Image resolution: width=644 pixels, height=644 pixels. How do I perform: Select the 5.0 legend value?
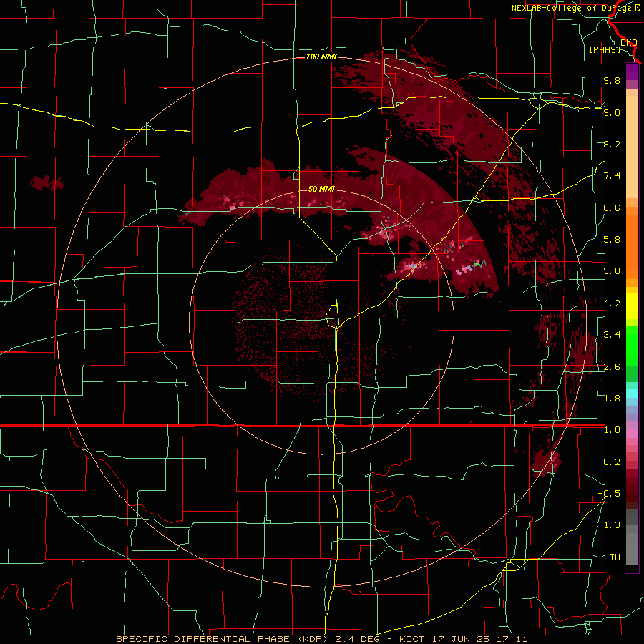[612, 271]
